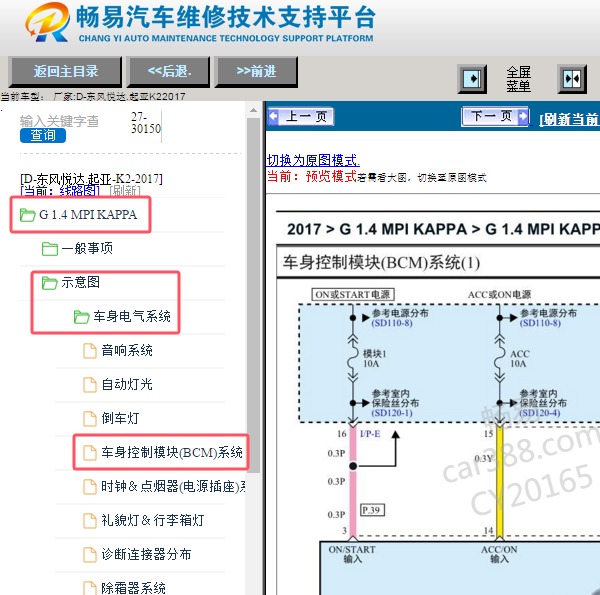Click document icon beside 音响系统
The image size is (600, 595).
(x=90, y=351)
